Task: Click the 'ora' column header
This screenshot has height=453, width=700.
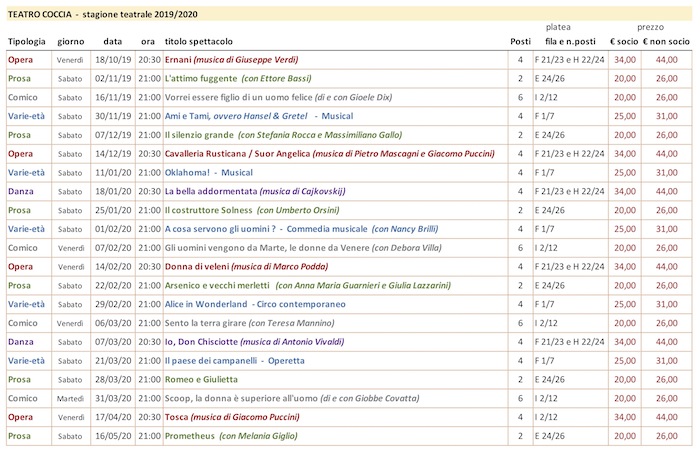Action: [x=148, y=42]
